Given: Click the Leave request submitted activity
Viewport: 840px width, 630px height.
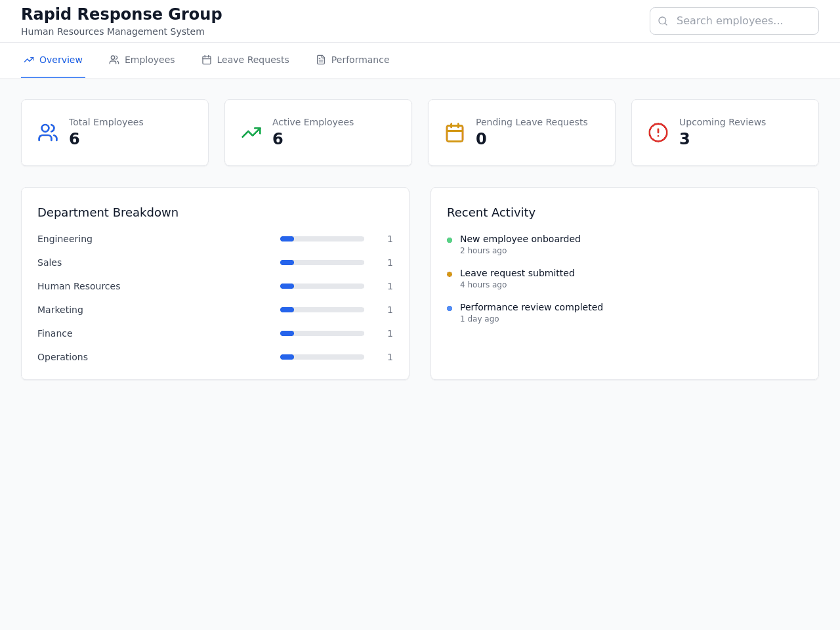Looking at the screenshot, I should [517, 273].
